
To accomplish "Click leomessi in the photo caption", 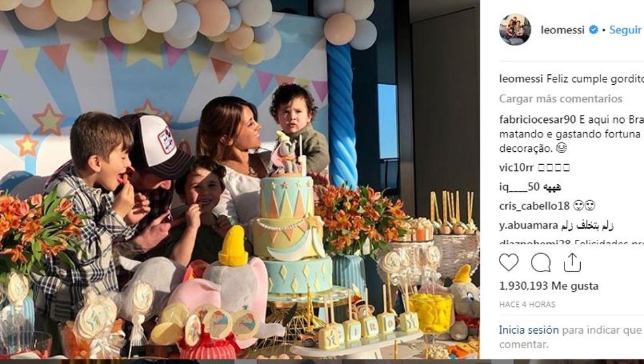I will 520,79.
